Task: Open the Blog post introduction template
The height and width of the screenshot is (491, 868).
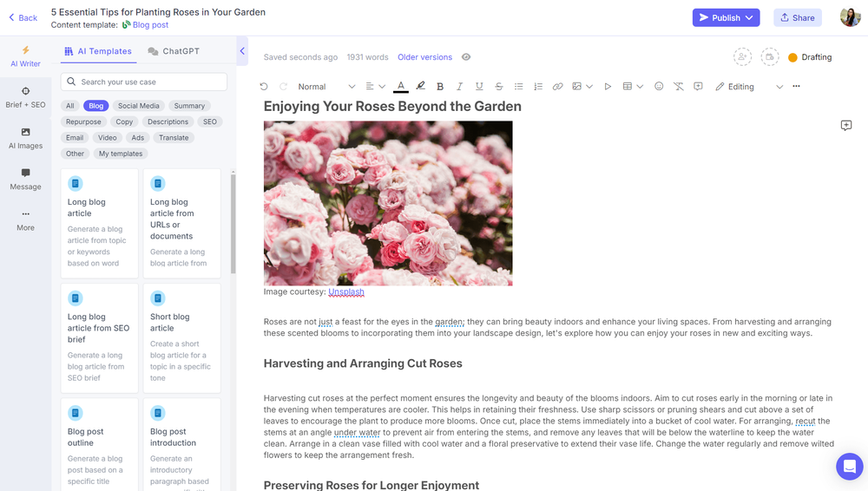Action: pos(181,444)
